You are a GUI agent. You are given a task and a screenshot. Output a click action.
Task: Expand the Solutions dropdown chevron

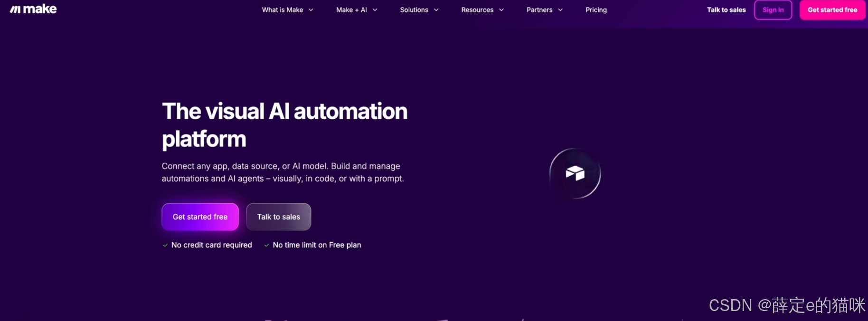(436, 10)
